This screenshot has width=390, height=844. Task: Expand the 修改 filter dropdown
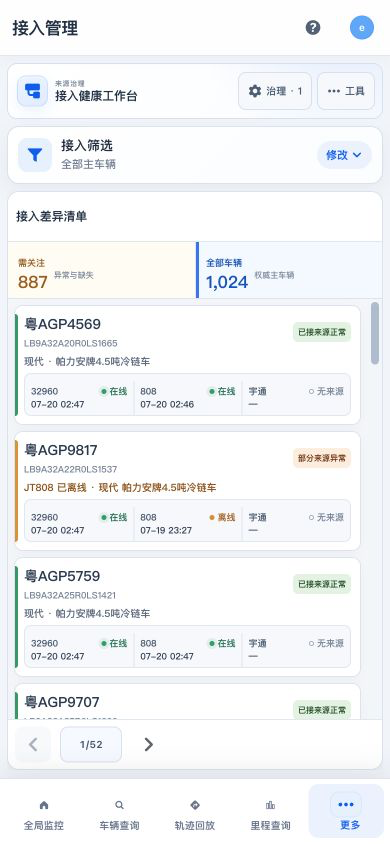pyautogui.click(x=344, y=155)
